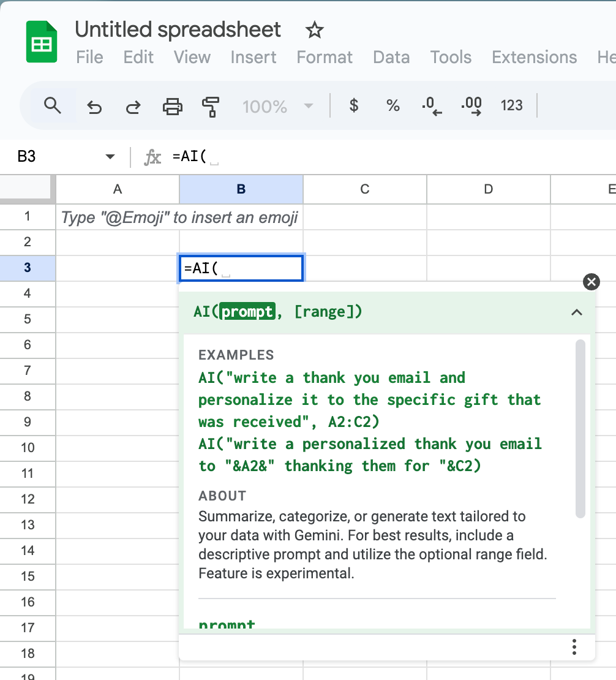
Task: Star the Untitled spreadsheet
Action: (x=314, y=30)
